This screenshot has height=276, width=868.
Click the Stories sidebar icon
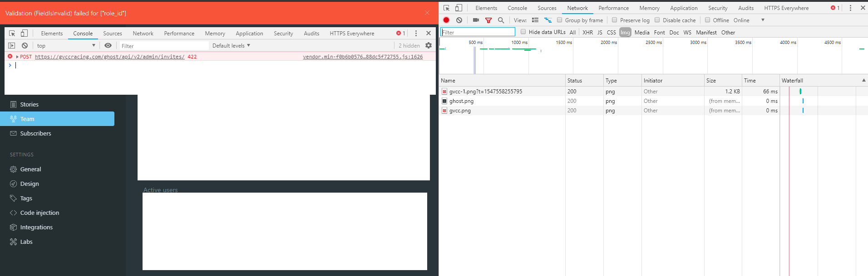pyautogui.click(x=13, y=104)
